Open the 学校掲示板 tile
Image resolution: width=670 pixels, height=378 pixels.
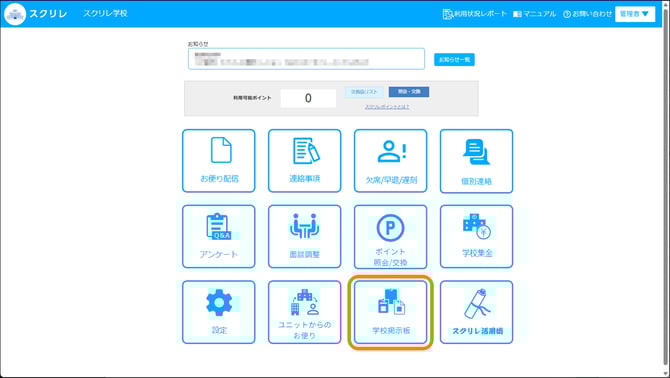[390, 312]
